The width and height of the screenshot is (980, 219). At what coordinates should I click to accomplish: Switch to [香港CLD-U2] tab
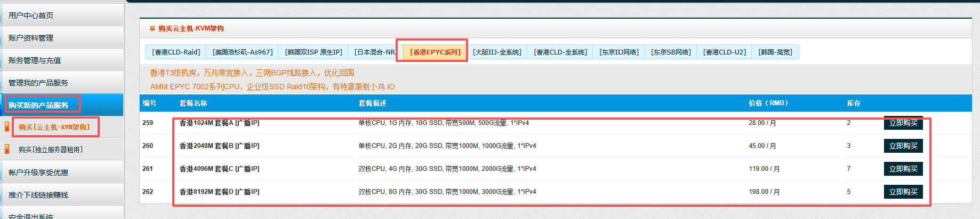725,52
